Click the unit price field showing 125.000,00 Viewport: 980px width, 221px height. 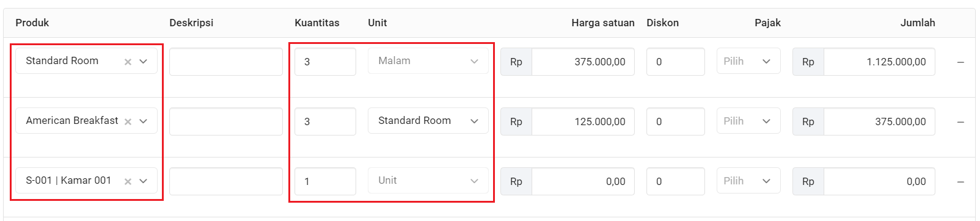point(583,121)
